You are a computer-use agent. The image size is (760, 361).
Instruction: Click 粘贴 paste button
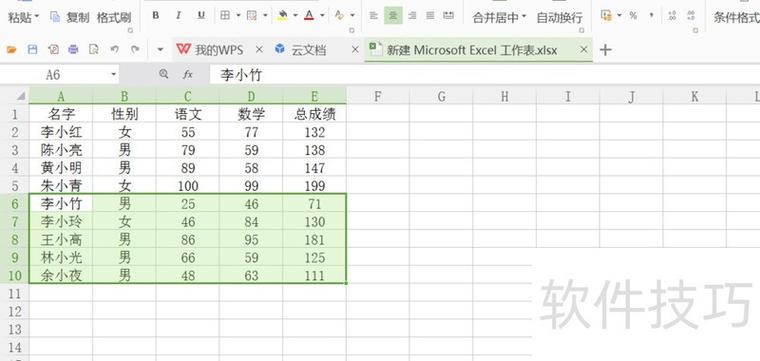20,17
